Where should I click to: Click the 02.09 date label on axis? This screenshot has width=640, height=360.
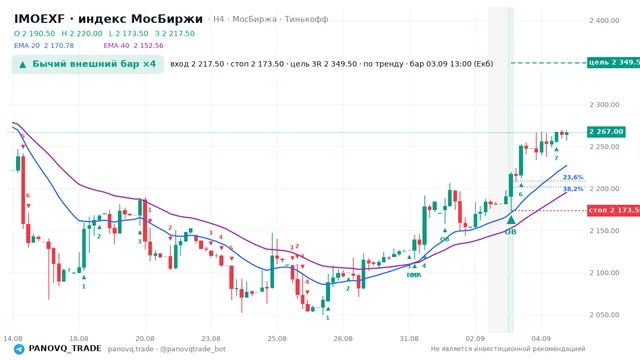[475, 339]
